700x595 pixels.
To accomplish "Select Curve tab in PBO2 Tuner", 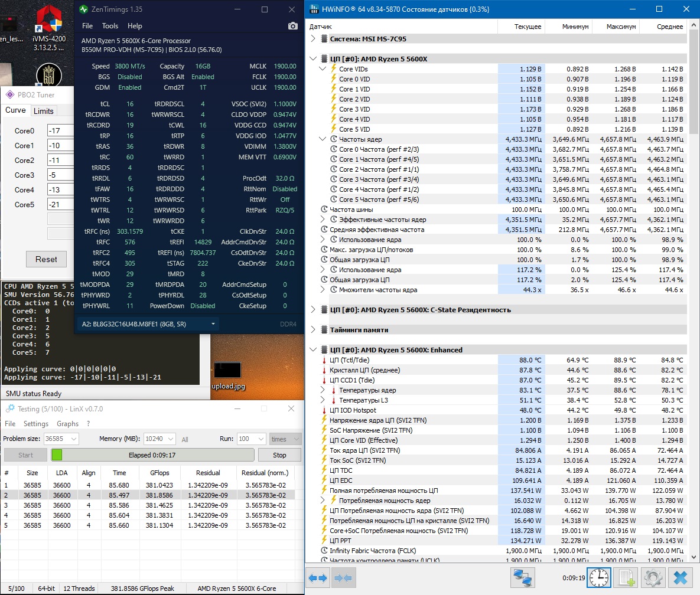I will click(x=15, y=110).
